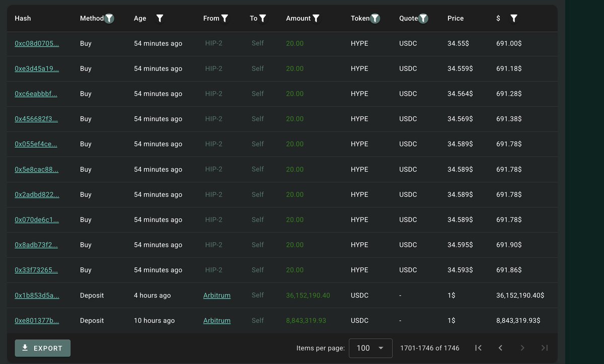Go to first page of results
604x364 pixels.
[x=478, y=348]
